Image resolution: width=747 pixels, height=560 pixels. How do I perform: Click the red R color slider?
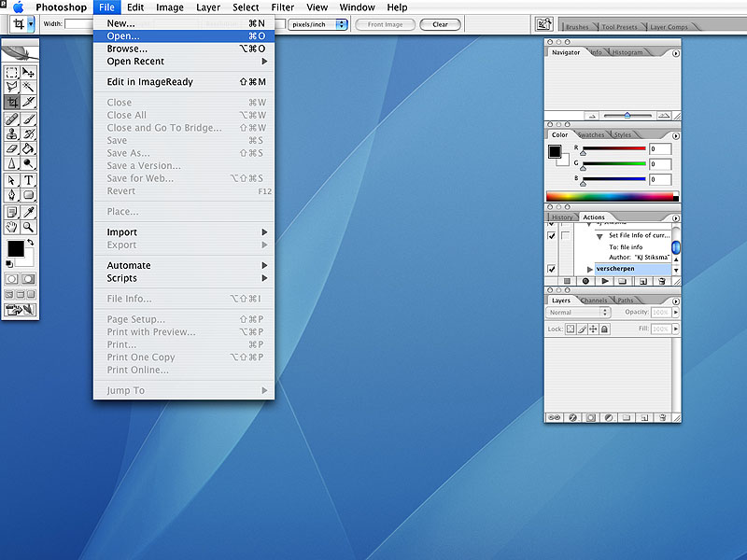coord(613,148)
